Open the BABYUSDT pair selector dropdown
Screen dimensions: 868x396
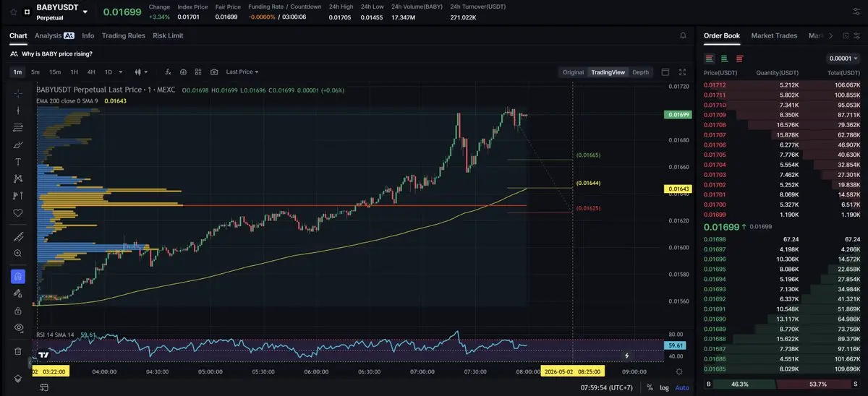click(85, 12)
